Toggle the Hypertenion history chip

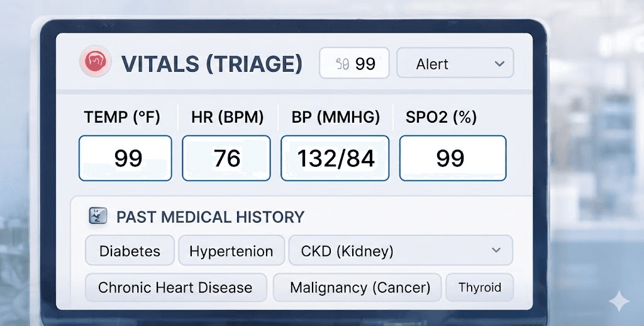[231, 251]
